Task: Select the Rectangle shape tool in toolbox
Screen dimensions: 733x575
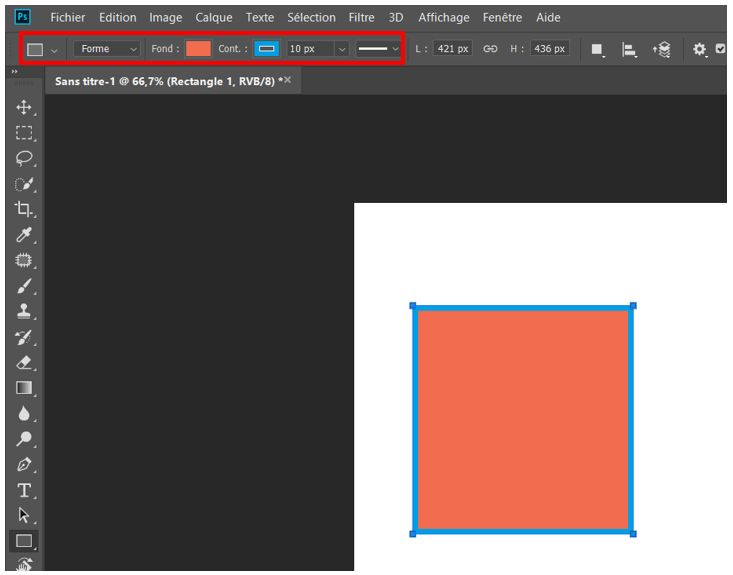Action: click(x=24, y=541)
